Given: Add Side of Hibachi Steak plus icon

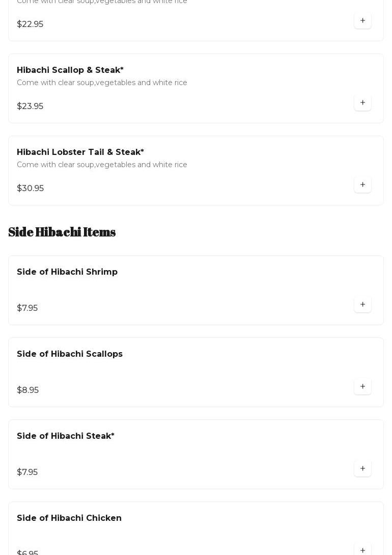Looking at the screenshot, I should point(362,469).
